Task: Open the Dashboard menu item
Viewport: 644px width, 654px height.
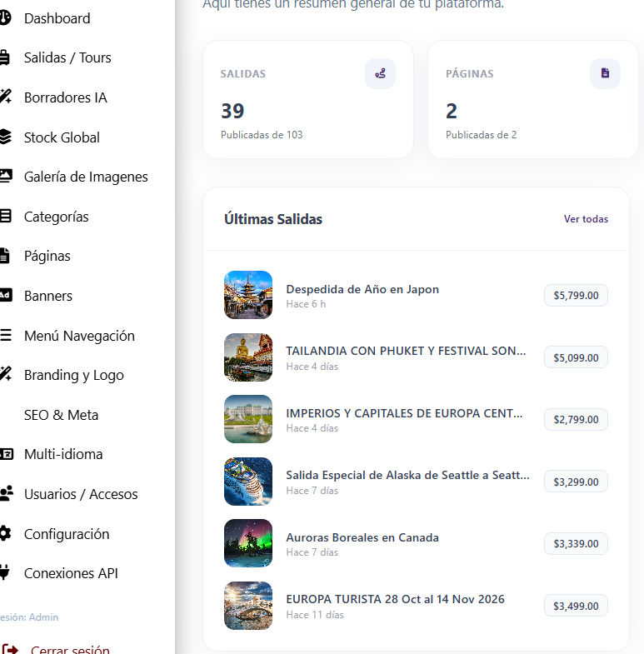Action: [57, 18]
